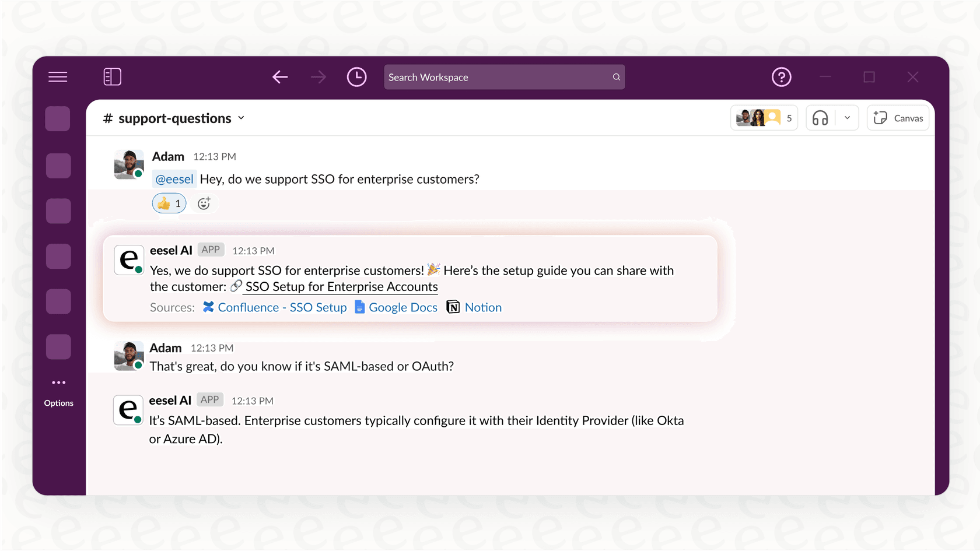The image size is (980, 551).
Task: Open the SSO Setup for Enterprise Accounts link
Action: [x=341, y=286]
